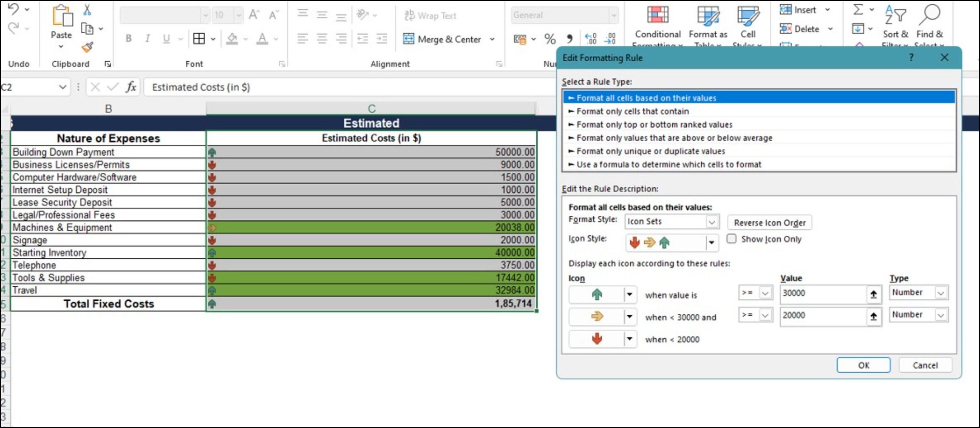Viewport: 980px width, 428px height.
Task: Click Increase Decimal
Action: click(591, 39)
